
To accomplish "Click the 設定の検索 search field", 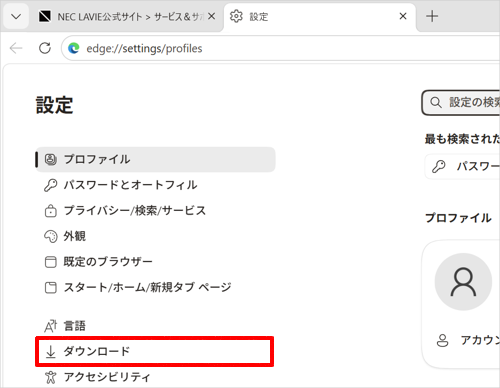I will point(461,102).
